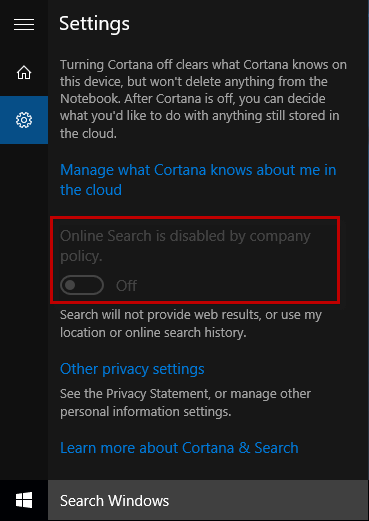The image size is (369, 521).
Task: Click 'Online Search is disabled by company policy' text
Action: (x=185, y=246)
